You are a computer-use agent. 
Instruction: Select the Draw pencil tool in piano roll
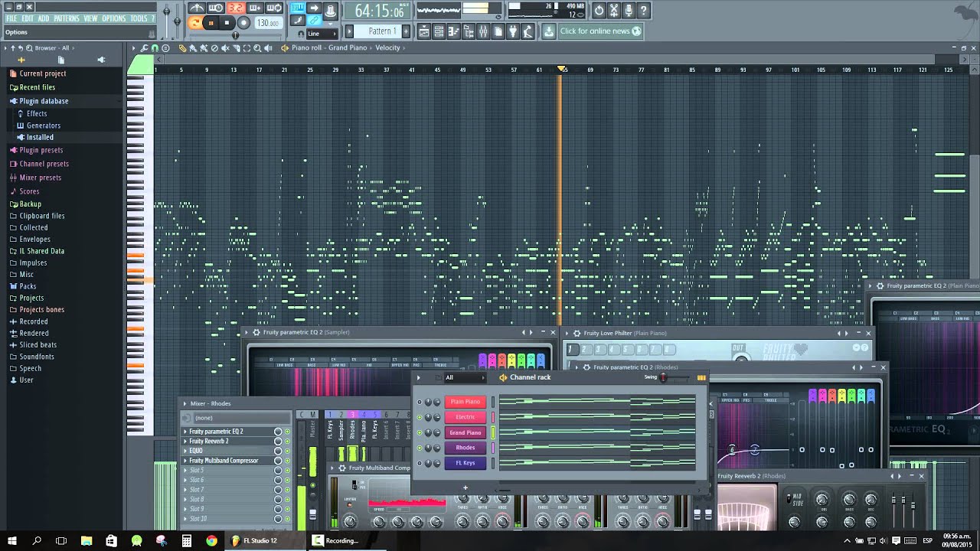183,48
